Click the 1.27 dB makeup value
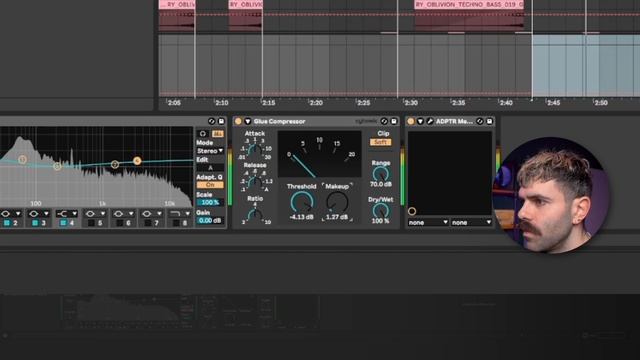The image size is (640, 360). point(337,217)
